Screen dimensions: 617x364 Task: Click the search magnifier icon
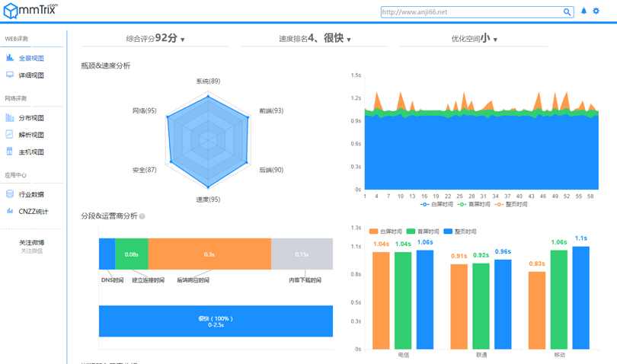click(567, 12)
